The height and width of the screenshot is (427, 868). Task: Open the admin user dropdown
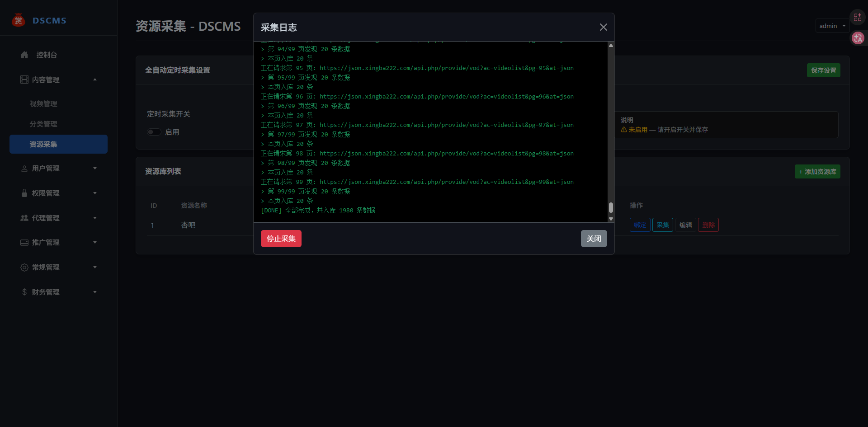832,26
